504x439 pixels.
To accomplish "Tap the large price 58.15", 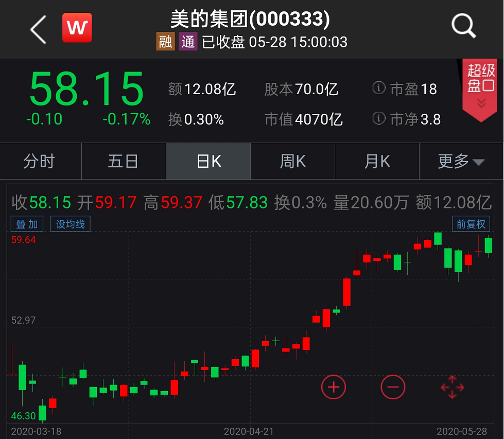I will tap(86, 89).
